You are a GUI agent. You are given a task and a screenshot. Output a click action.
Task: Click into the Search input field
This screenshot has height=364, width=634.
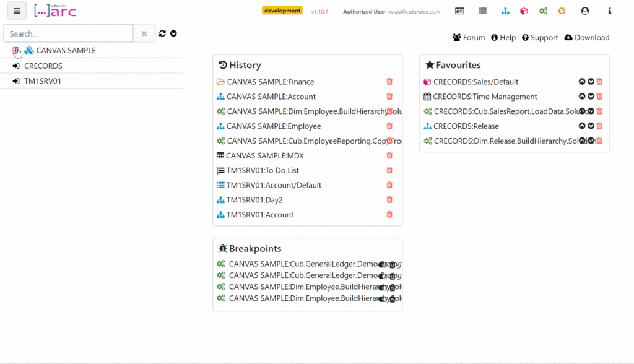point(68,33)
